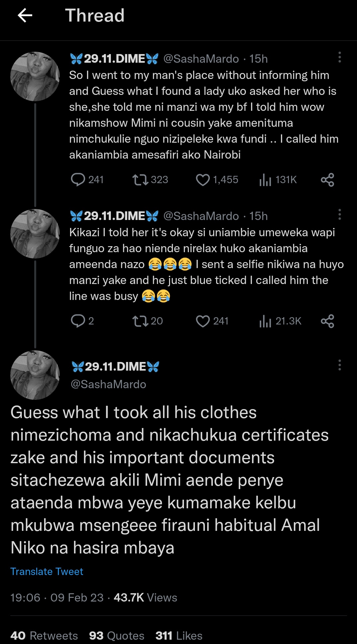The height and width of the screenshot is (644, 357).
Task: View analytics for the 131K views tweet
Action: [265, 179]
